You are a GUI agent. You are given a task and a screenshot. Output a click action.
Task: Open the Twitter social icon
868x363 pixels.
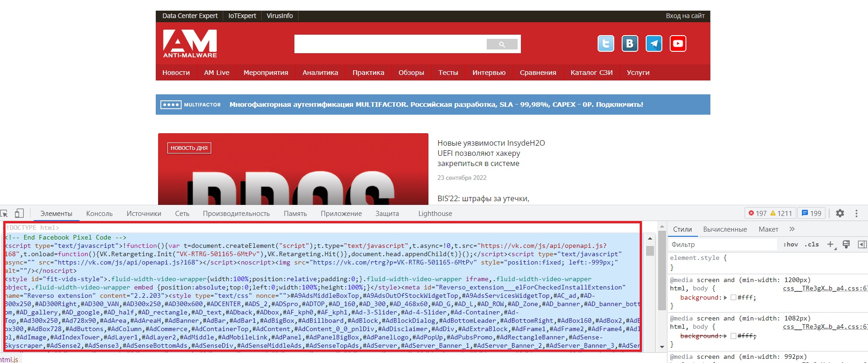(x=606, y=43)
